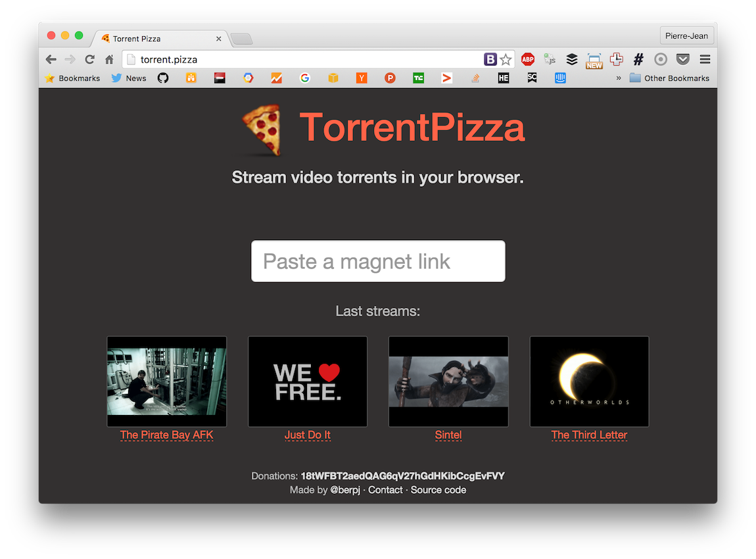Screen dimensions: 756x559
Task: Click The Third Letter link
Action: pos(589,435)
